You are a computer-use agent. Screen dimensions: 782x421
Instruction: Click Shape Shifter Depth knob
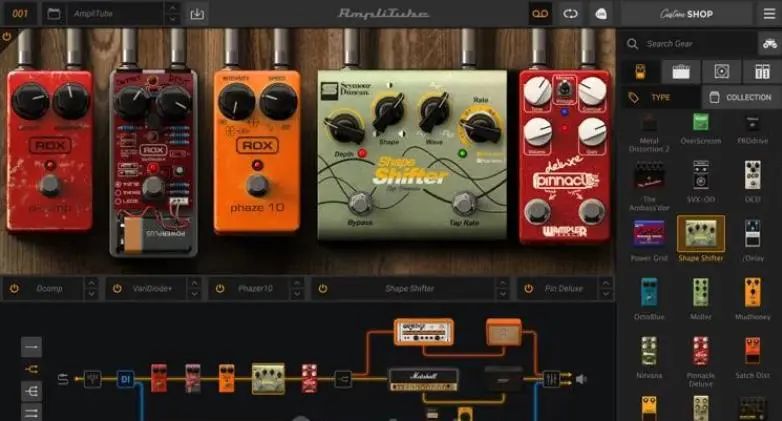click(344, 127)
